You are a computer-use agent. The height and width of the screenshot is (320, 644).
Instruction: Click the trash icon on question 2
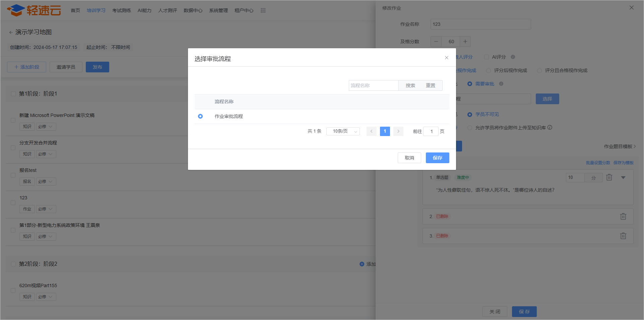tap(623, 216)
